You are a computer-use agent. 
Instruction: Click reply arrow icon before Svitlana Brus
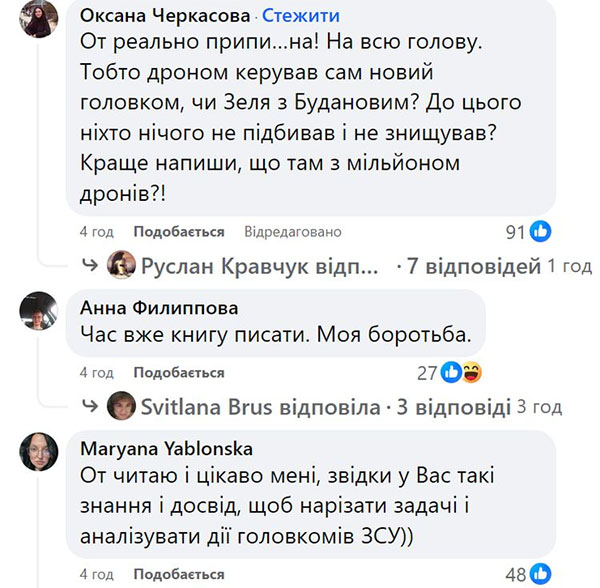93,407
